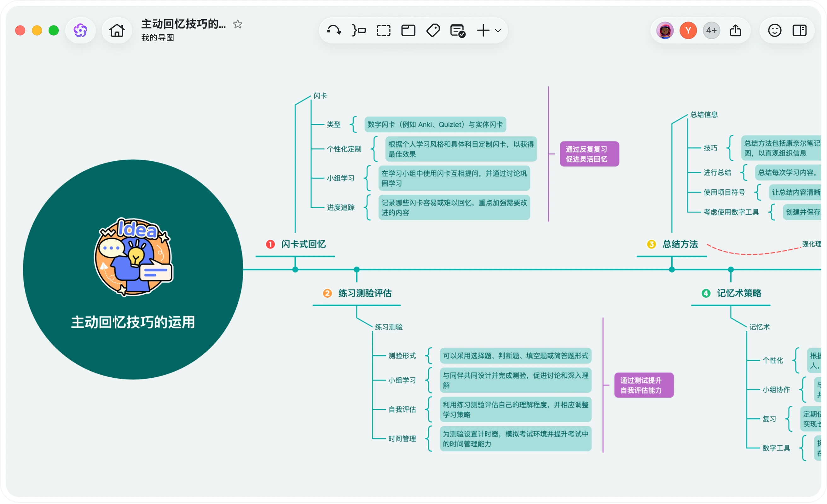Go to home via house icon

[117, 31]
